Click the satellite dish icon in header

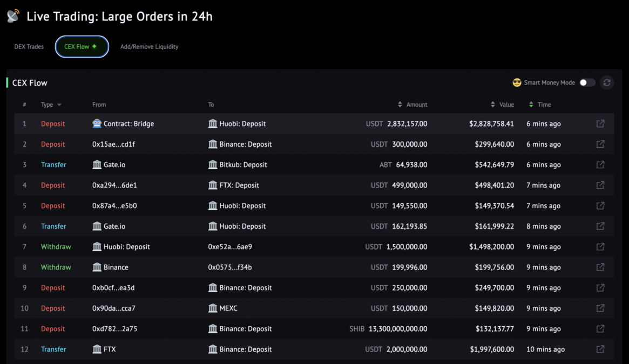[13, 16]
